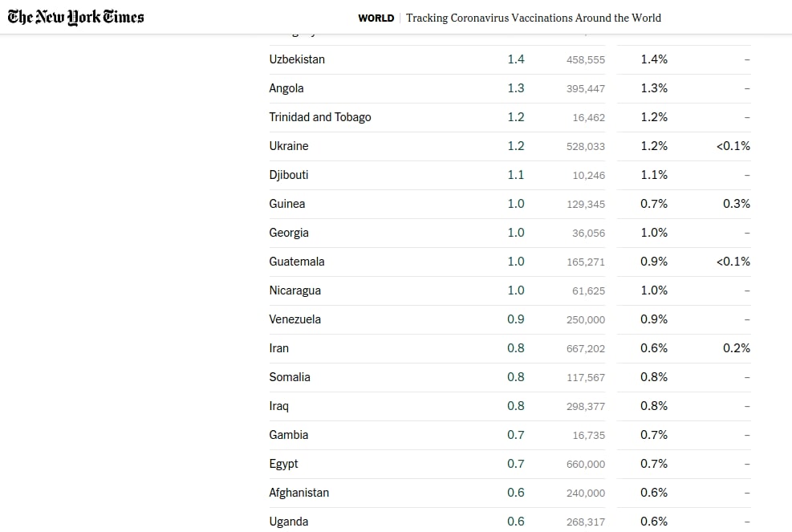The width and height of the screenshot is (792, 532).
Task: Click the Guatemala row
Action: point(510,262)
